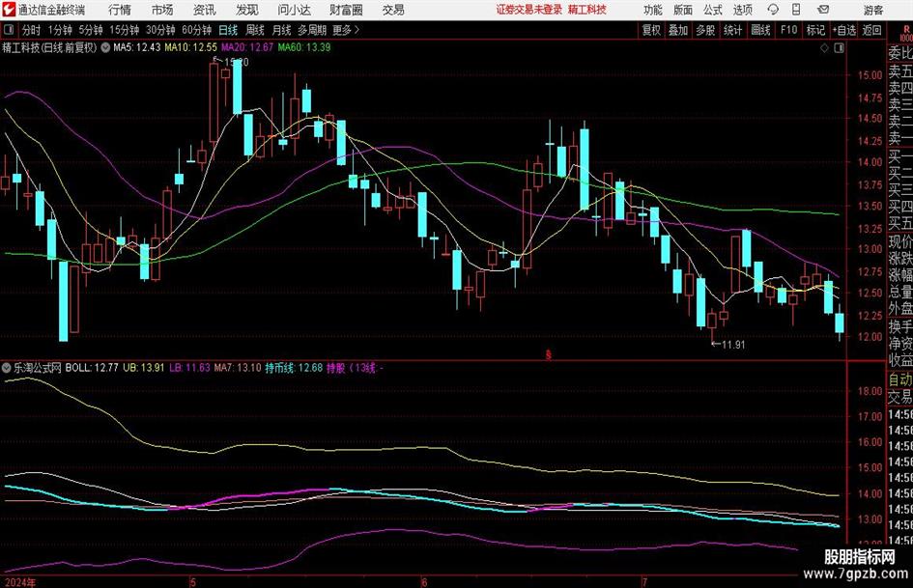The width and height of the screenshot is (913, 588).
Task: Open the 财富圈 menu
Action: tap(346, 10)
